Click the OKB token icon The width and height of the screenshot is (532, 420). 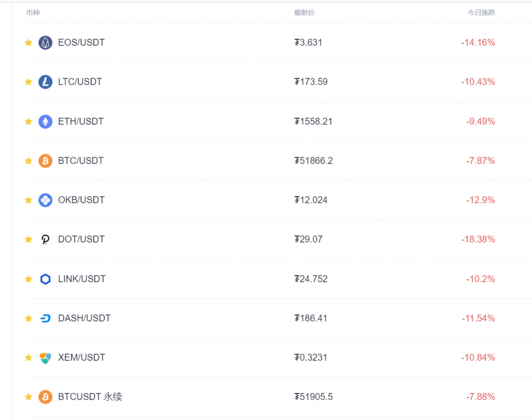[x=46, y=200]
